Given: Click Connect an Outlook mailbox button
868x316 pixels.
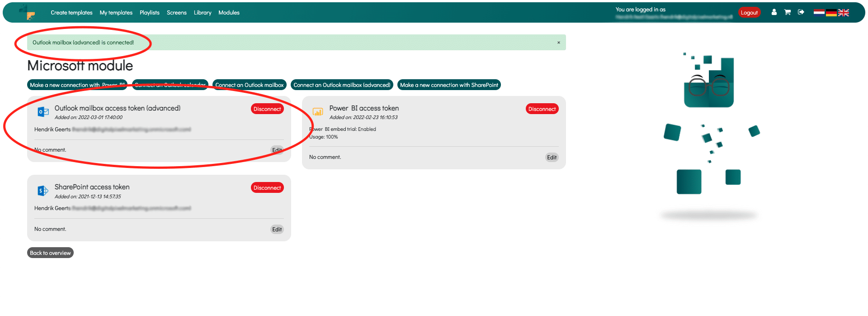Looking at the screenshot, I should (250, 85).
